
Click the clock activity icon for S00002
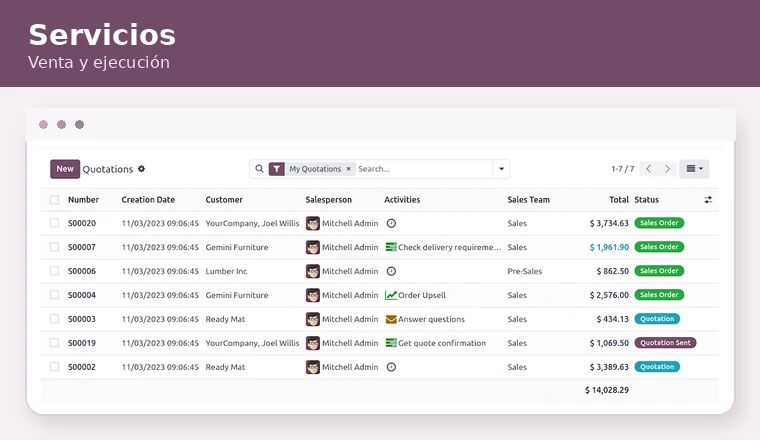click(391, 367)
